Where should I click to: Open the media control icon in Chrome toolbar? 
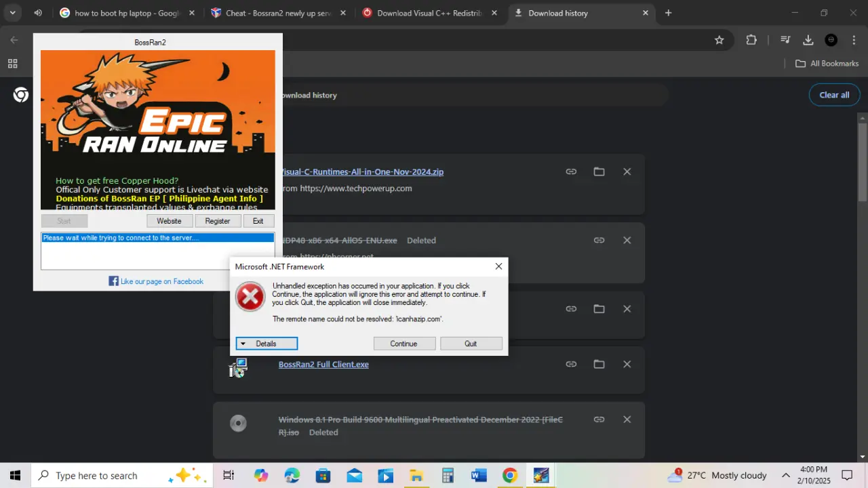tap(785, 40)
